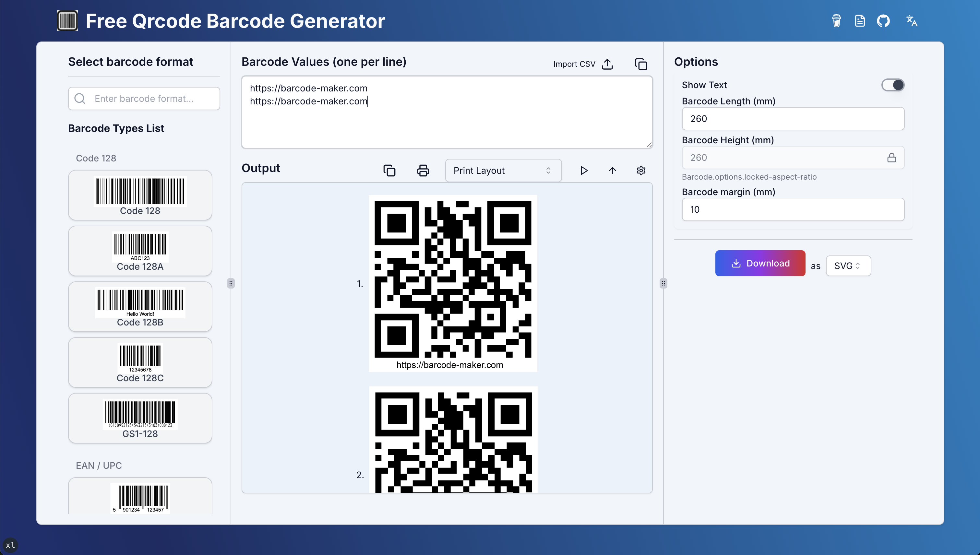Open the SVG format dropdown
This screenshot has width=980, height=555.
848,266
